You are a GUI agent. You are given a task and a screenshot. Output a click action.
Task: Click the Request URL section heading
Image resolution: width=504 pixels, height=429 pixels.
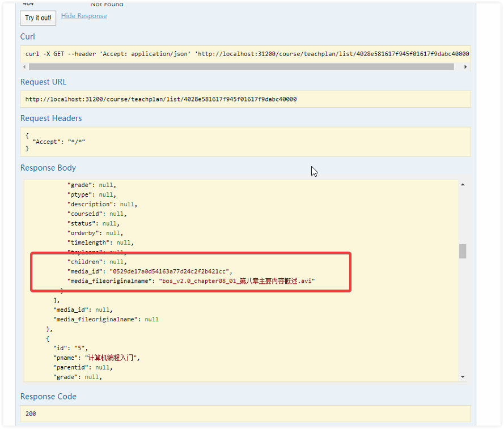pyautogui.click(x=44, y=82)
